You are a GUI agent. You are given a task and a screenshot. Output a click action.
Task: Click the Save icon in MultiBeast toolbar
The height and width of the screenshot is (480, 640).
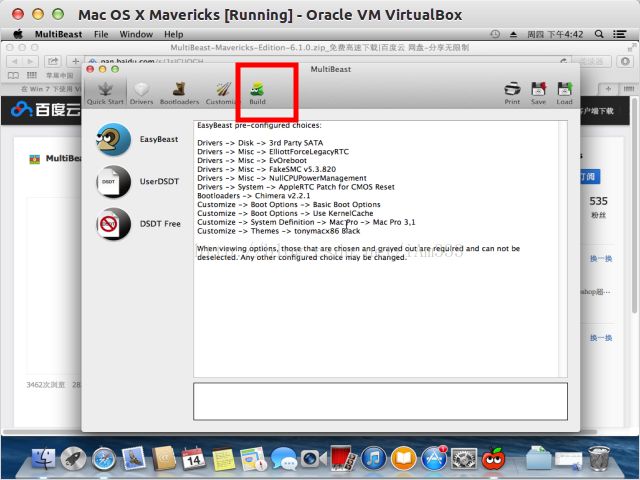click(x=538, y=93)
